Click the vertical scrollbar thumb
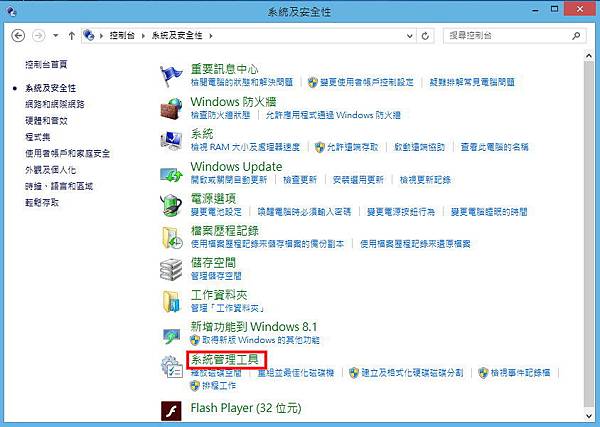This screenshot has width=600, height=427. tap(589, 234)
